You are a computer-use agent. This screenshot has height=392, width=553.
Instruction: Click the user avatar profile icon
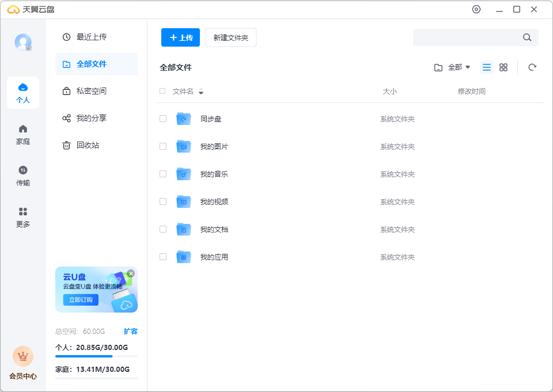pos(23,42)
